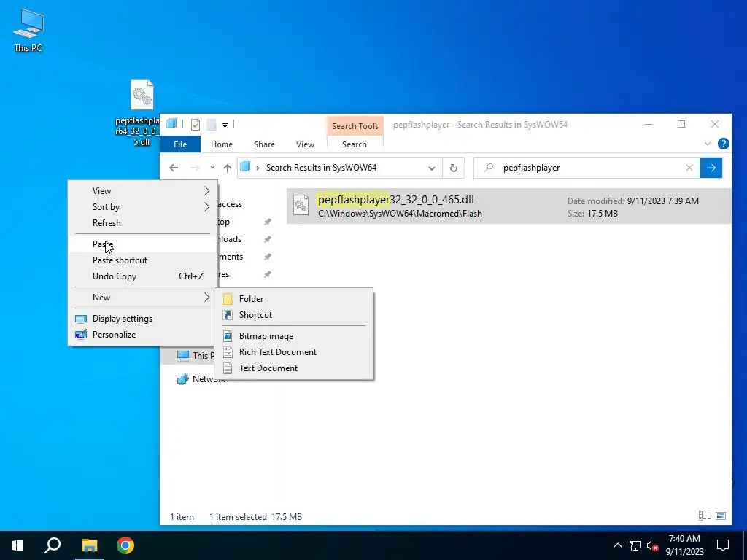
Task: Open network status tray icon
Action: pos(635,545)
